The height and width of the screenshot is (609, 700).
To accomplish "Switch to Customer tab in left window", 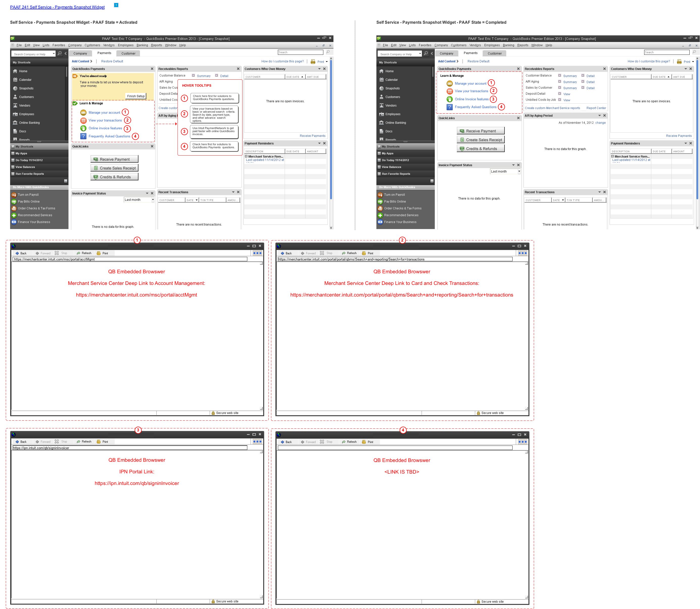I will (128, 53).
